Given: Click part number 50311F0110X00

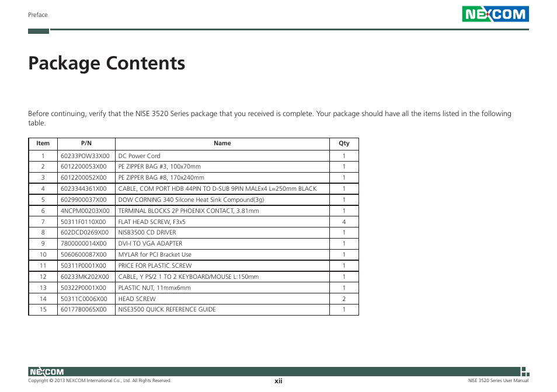Looking at the screenshot, I should (x=83, y=222).
